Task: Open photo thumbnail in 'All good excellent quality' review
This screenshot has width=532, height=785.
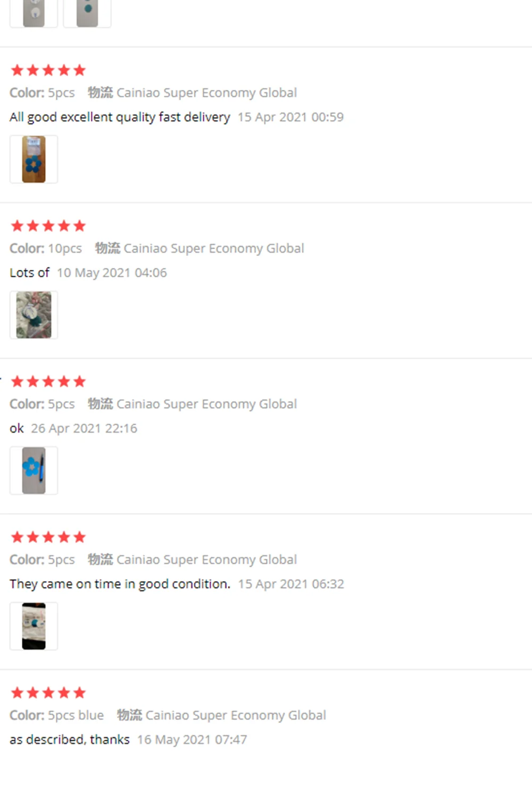Action: 34,159
